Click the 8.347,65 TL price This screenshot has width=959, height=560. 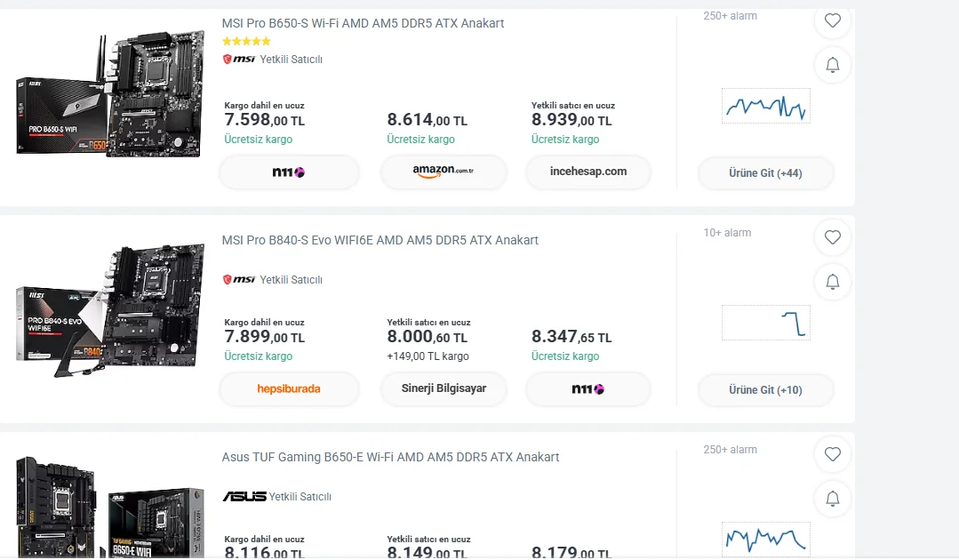click(x=571, y=337)
